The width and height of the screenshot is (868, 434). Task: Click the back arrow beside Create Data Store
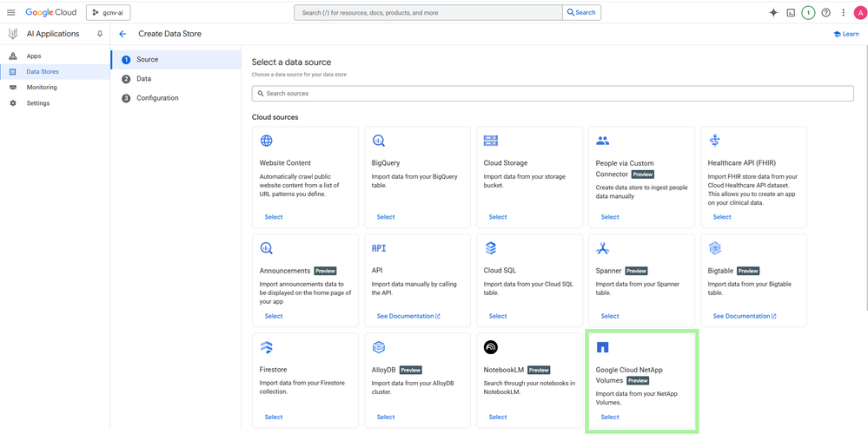point(123,34)
